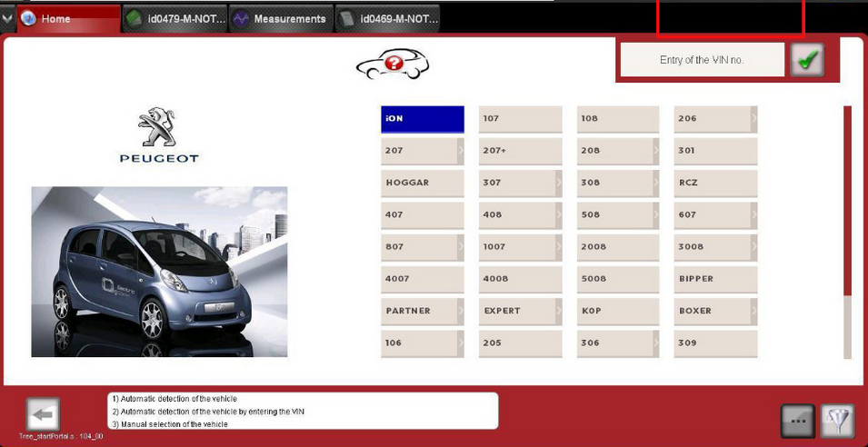The image size is (868, 447).
Task: Open the tab list dropdown arrow
Action: (x=6, y=19)
